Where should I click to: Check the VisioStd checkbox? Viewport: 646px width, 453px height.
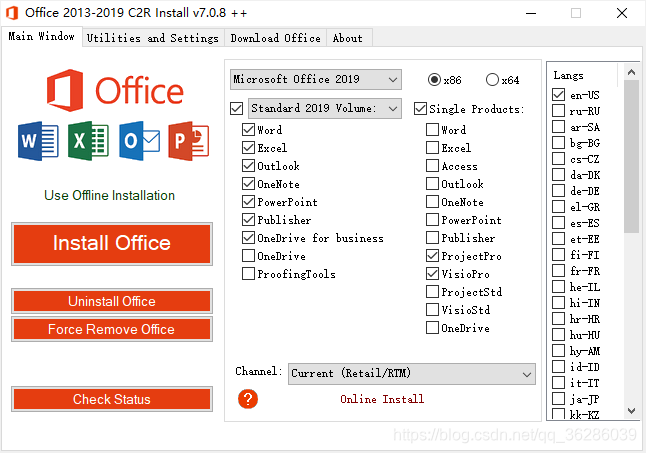[x=432, y=309]
